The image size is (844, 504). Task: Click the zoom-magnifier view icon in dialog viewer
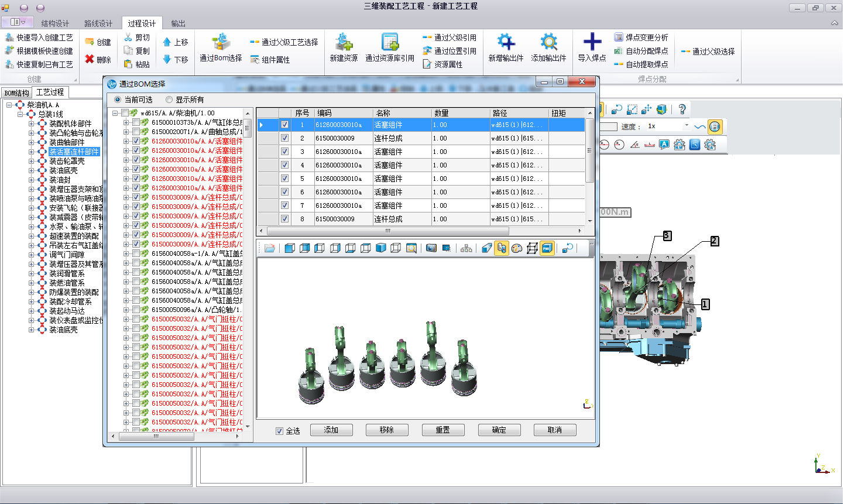411,248
